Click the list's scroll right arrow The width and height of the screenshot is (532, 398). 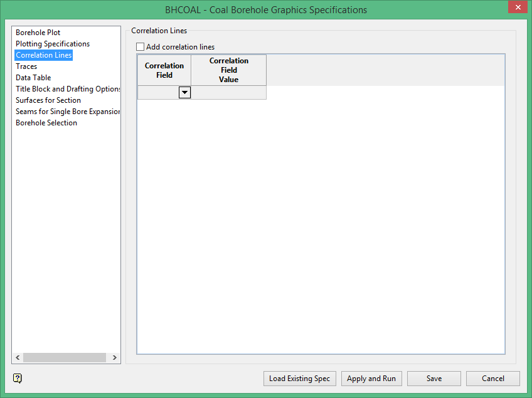point(115,358)
